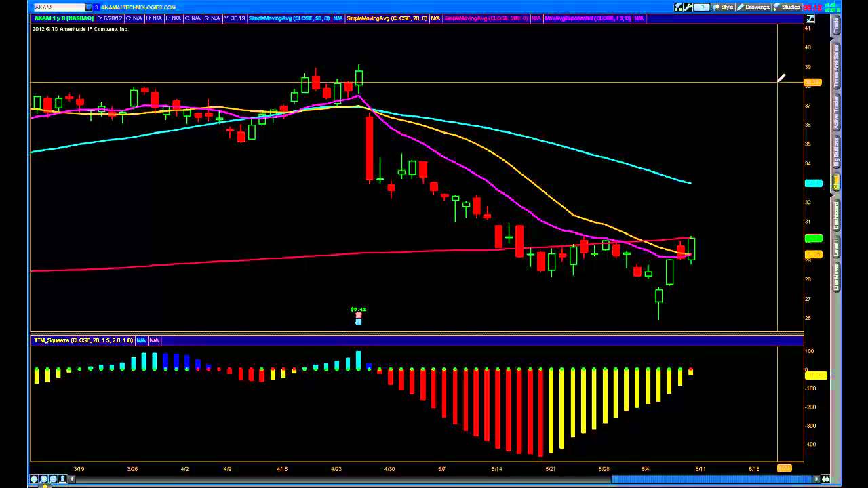Click the yellow TTM squeeze value bubble

(815, 375)
